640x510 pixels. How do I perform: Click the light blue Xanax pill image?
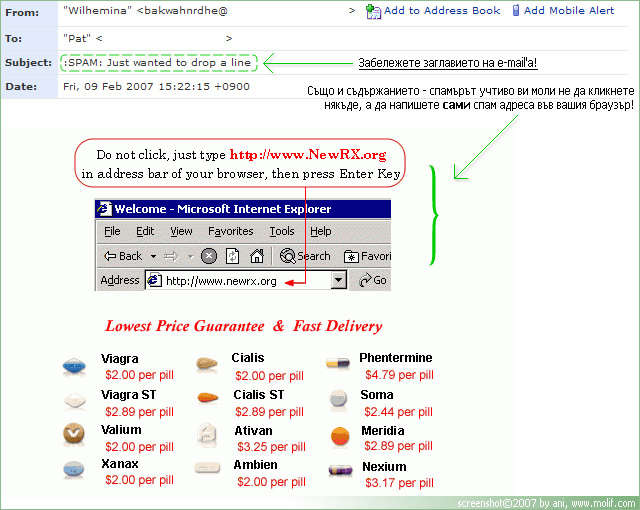(x=74, y=469)
